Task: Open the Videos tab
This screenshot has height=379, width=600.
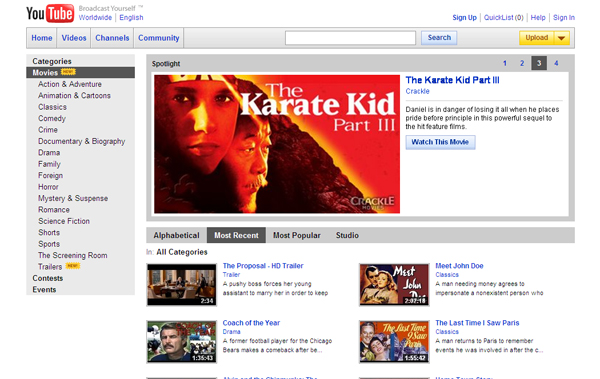Action: (74, 38)
